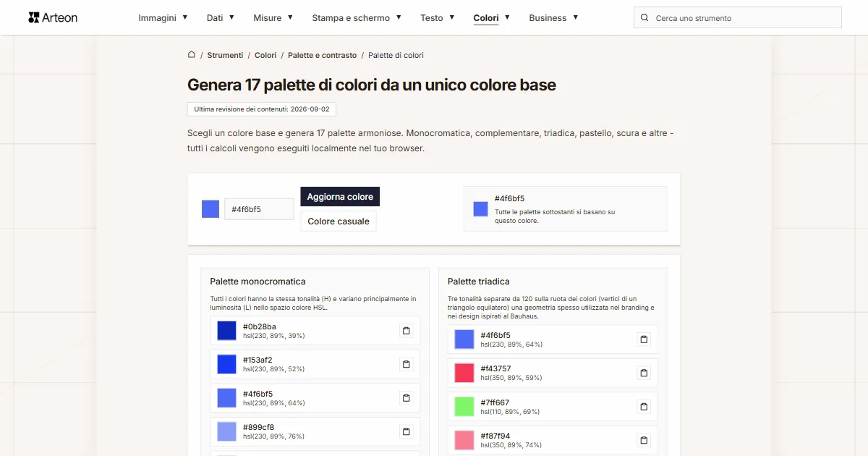This screenshot has width=868, height=456.
Task: Click the #f43757 red swatch
Action: [464, 373]
